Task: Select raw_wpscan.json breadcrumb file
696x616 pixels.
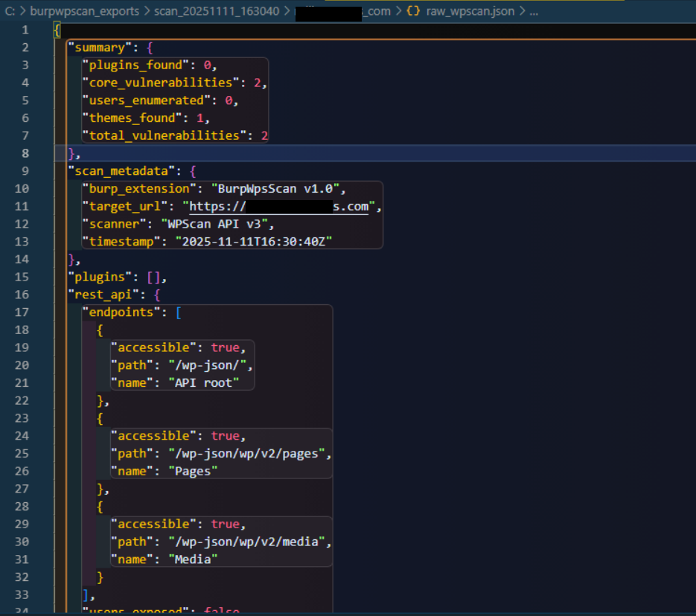Action: pos(470,11)
